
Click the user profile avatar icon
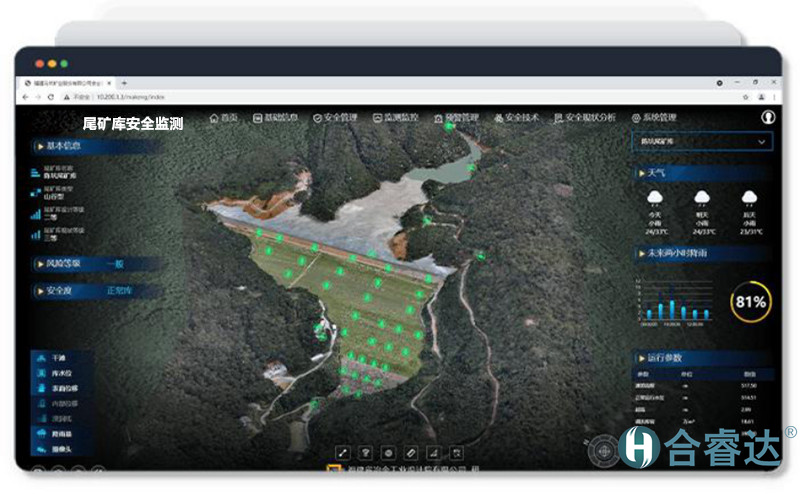768,117
